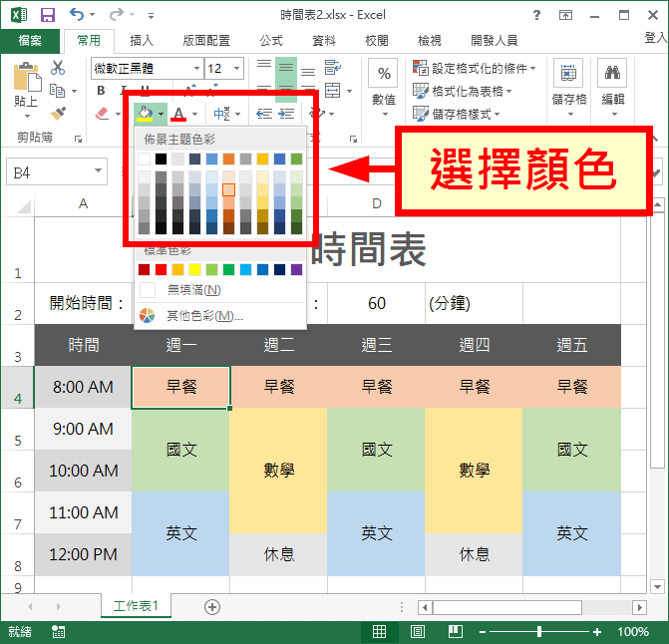Click the macro record icon in status bar
669x644 pixels.
(58, 632)
